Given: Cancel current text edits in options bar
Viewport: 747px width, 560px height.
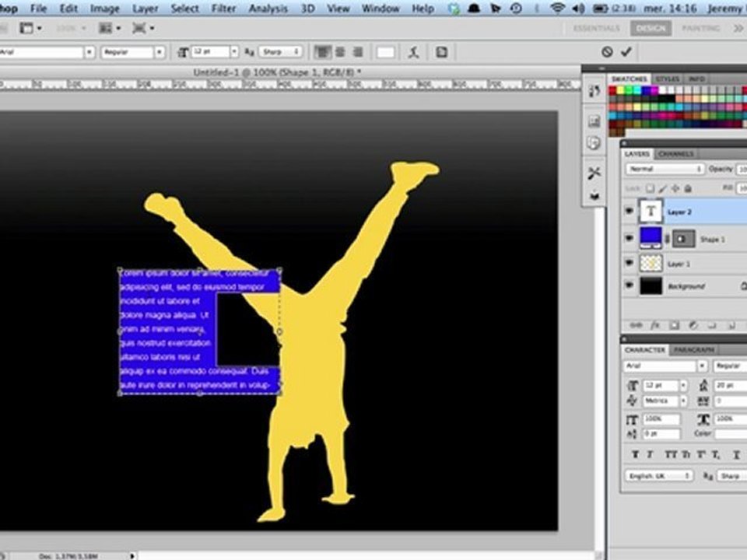Looking at the screenshot, I should (606, 52).
